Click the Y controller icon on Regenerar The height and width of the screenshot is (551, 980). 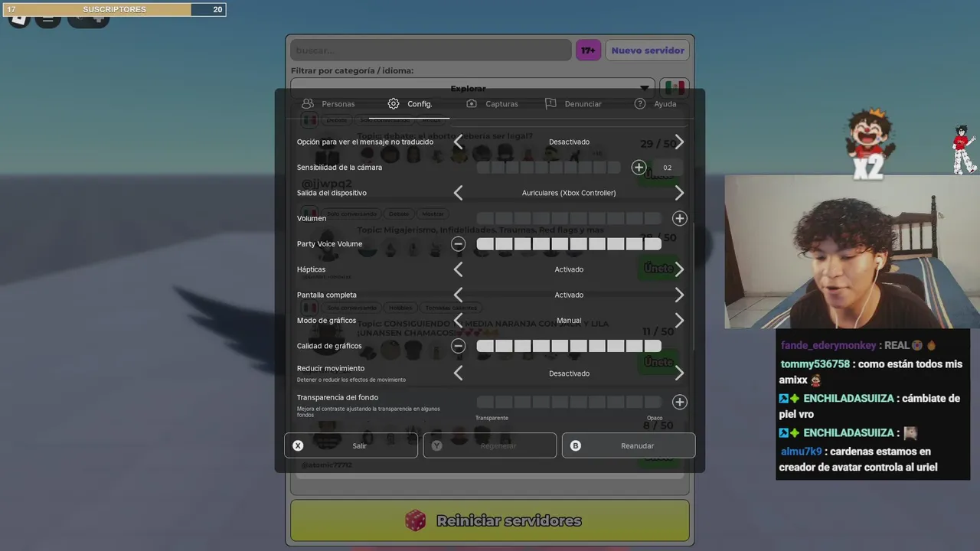[x=436, y=445]
